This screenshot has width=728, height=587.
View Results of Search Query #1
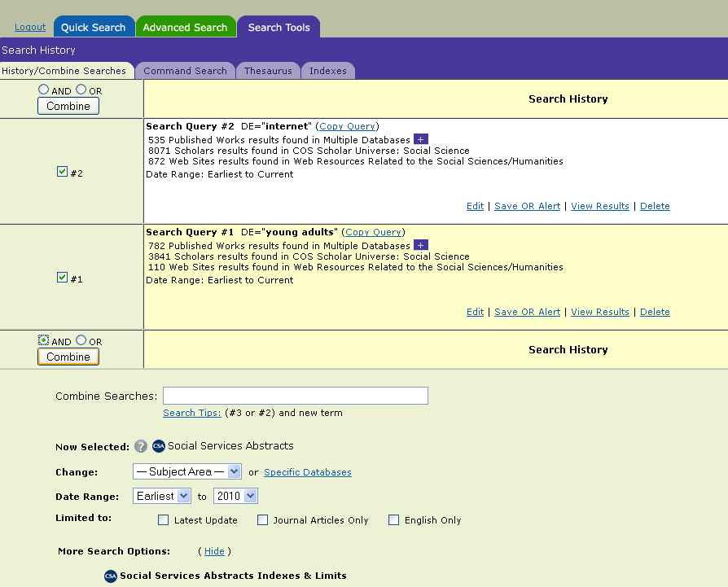click(x=600, y=312)
